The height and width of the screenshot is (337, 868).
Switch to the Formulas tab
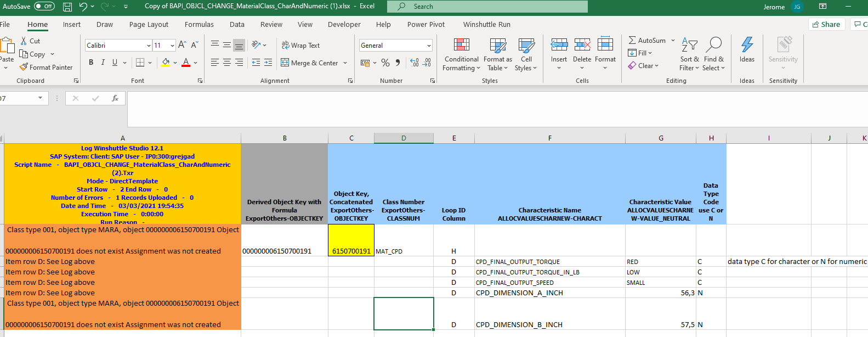click(x=199, y=25)
